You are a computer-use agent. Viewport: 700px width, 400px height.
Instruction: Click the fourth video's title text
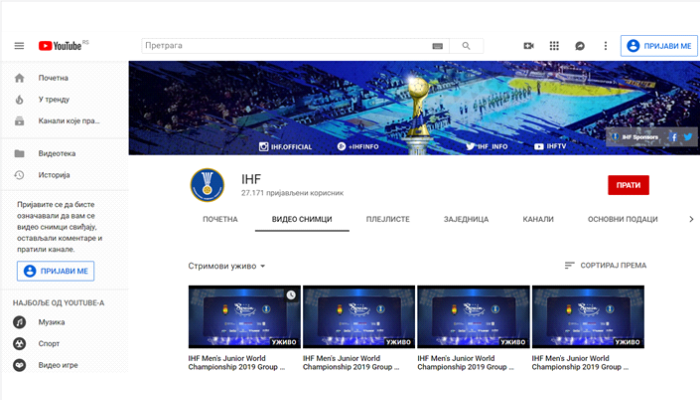[580, 362]
